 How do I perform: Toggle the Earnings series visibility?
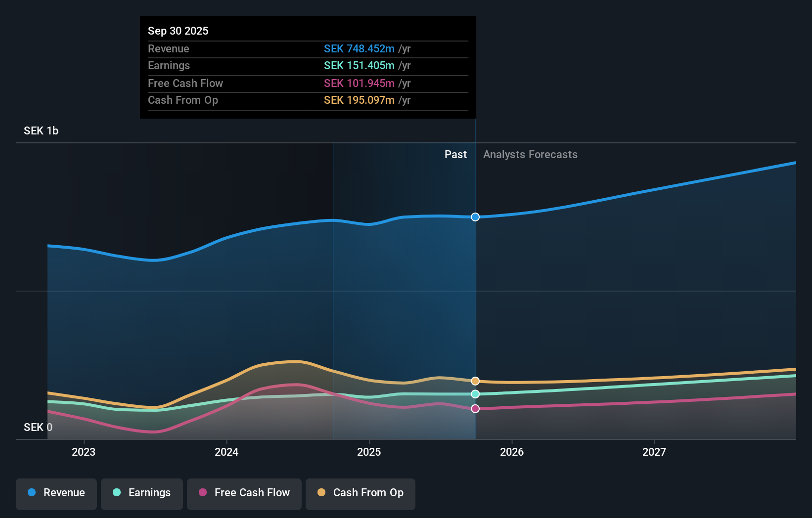coord(142,493)
